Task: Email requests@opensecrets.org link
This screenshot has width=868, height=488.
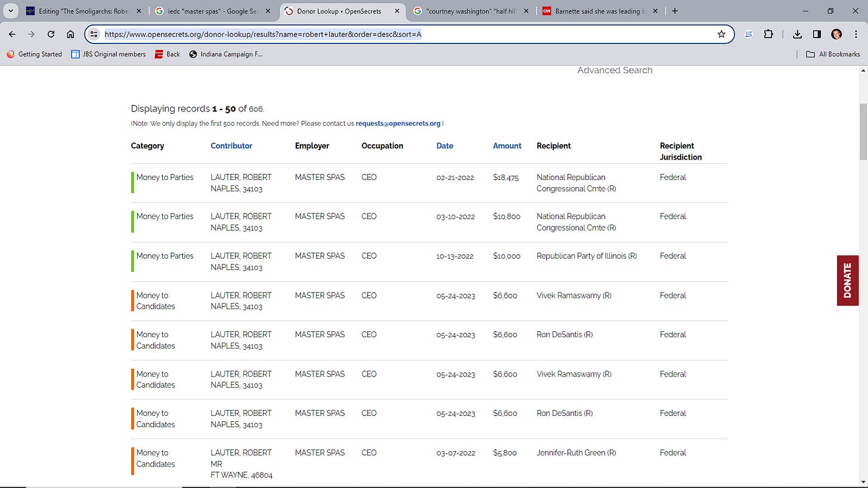Action: (x=398, y=123)
